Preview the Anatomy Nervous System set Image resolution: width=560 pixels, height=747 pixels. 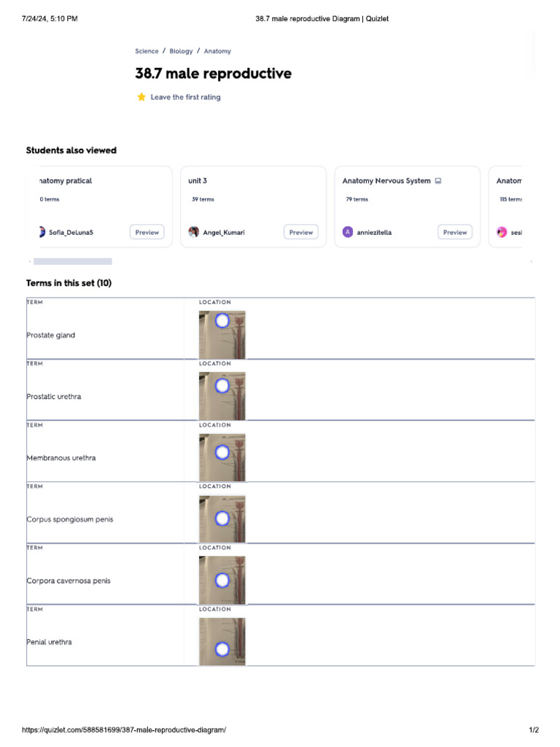point(454,232)
